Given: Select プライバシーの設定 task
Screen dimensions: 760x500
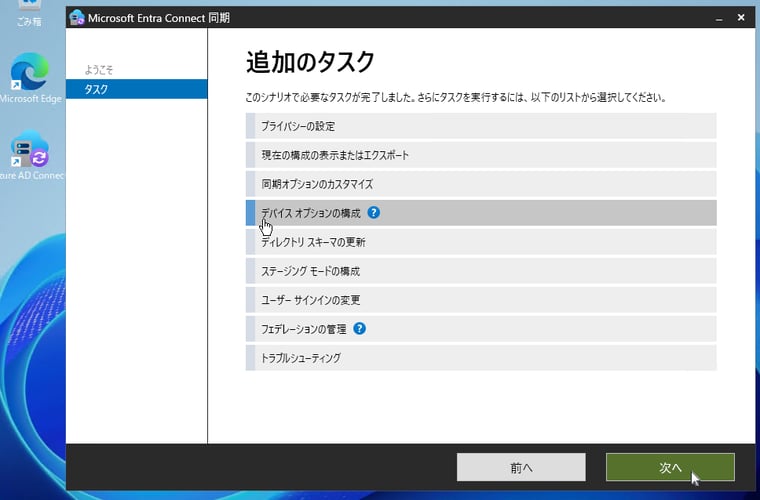Looking at the screenshot, I should (481, 126).
